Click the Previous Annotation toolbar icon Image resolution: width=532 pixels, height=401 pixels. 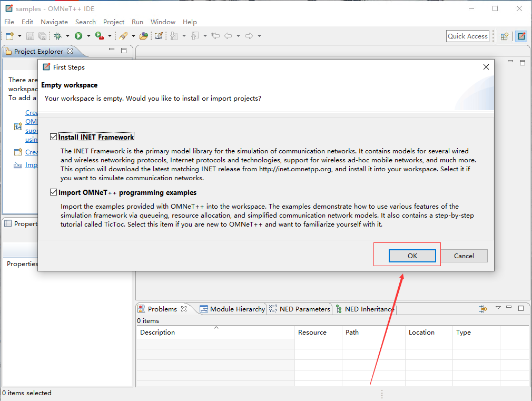[x=195, y=36]
